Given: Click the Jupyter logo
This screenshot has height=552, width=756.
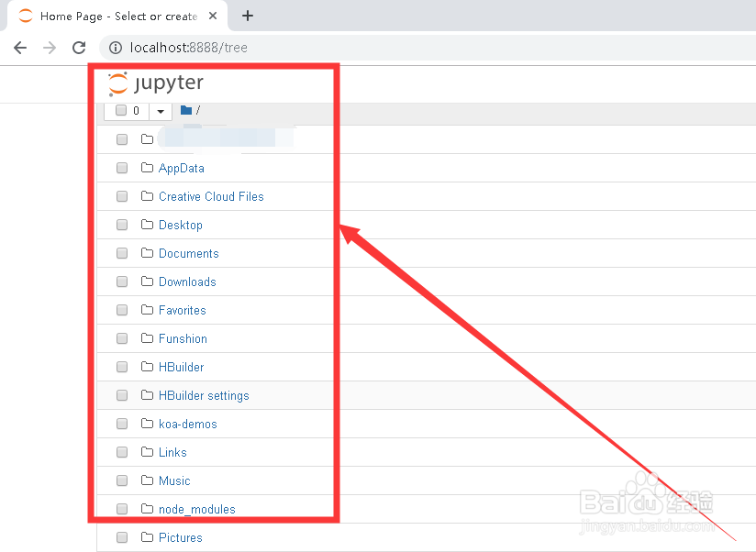Looking at the screenshot, I should 155,83.
